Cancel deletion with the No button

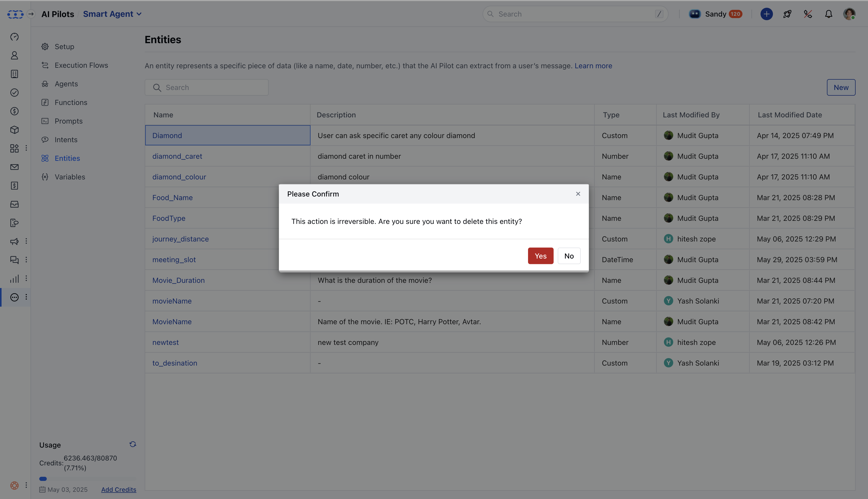tap(569, 256)
